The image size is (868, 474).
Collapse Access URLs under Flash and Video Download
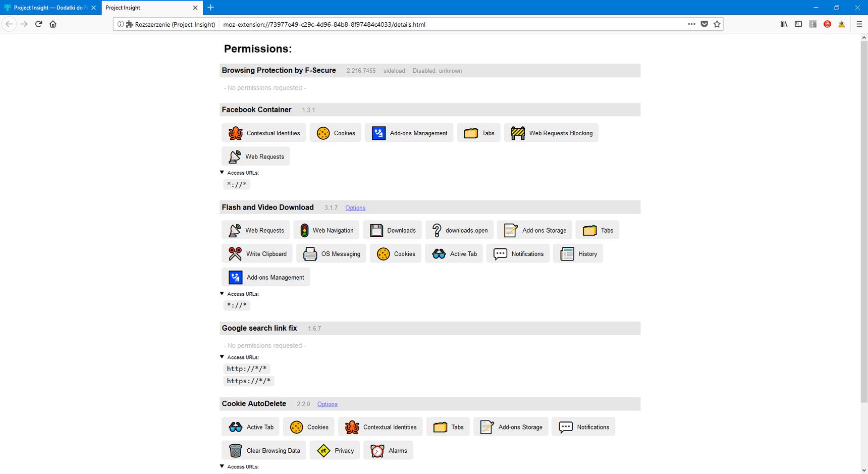(222, 294)
